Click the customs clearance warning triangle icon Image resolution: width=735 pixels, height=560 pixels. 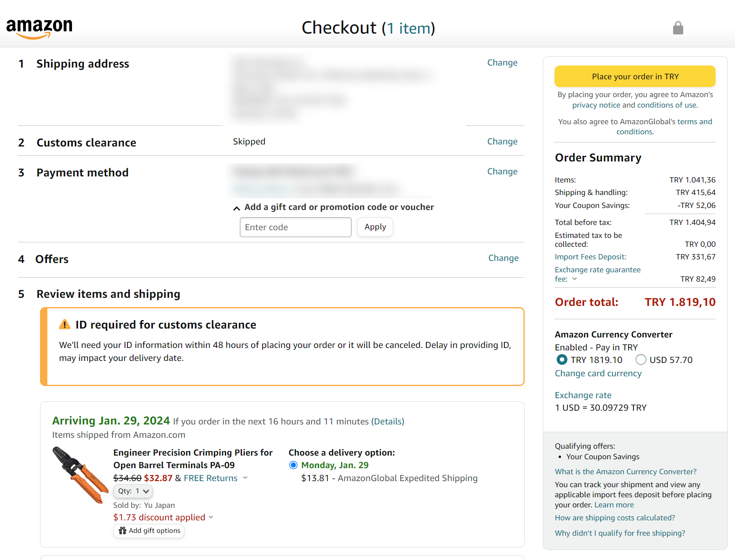[65, 325]
